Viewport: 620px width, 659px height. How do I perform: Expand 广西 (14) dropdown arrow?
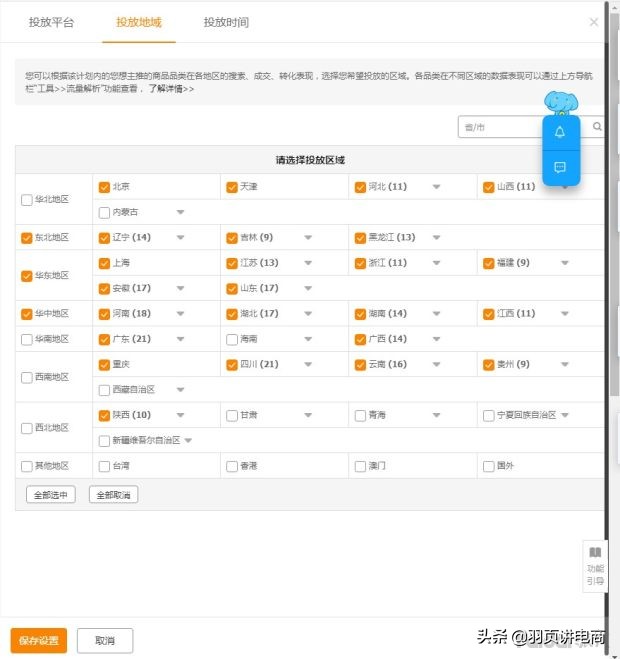436,339
